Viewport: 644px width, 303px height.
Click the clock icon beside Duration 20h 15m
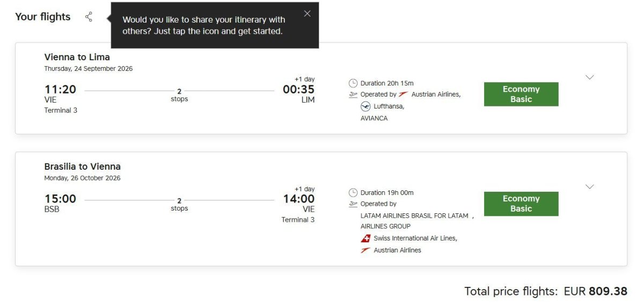[x=353, y=83]
